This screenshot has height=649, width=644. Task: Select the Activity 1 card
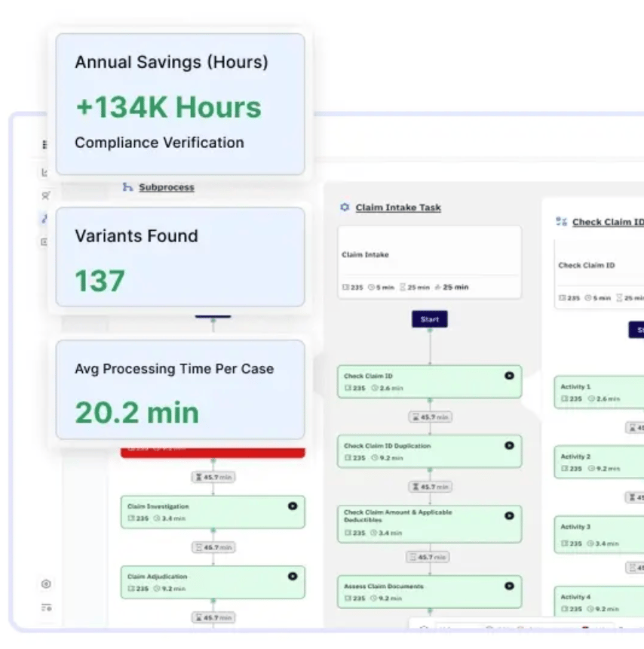tap(599, 392)
